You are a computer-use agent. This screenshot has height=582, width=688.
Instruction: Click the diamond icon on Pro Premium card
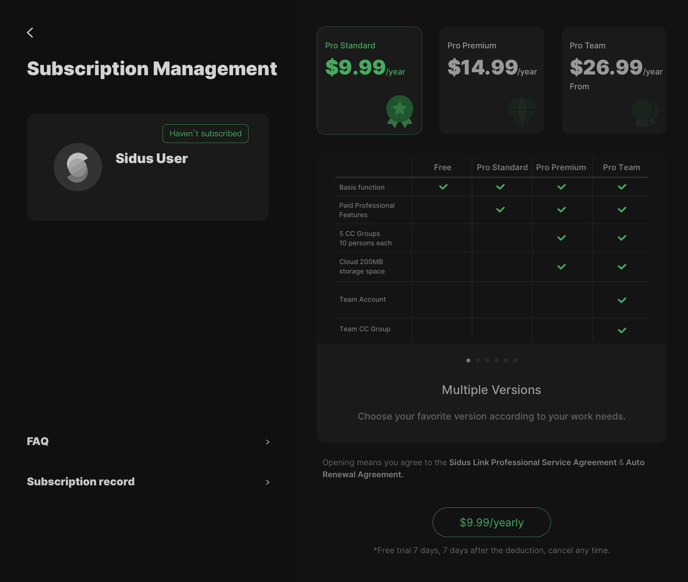coord(522,111)
